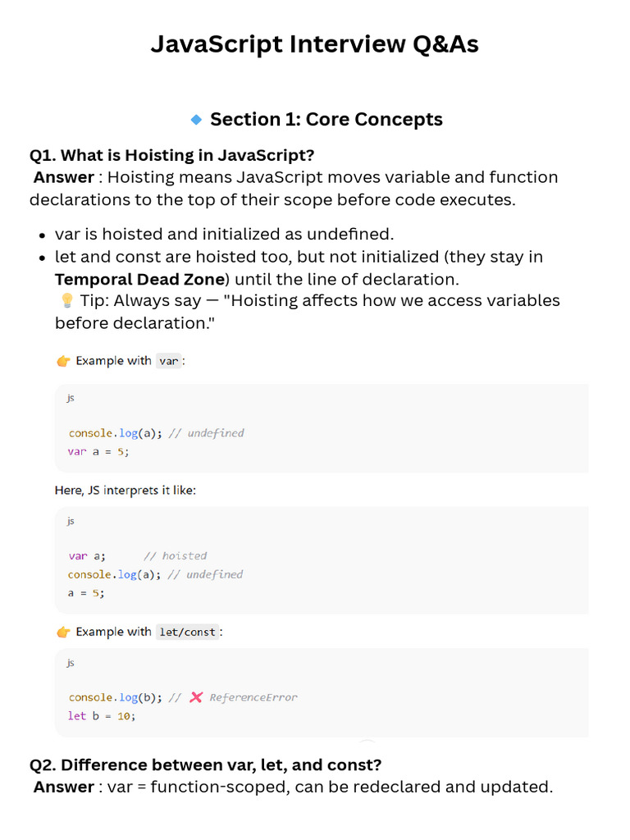Click the pointing hand before Example with let/const

63,632
